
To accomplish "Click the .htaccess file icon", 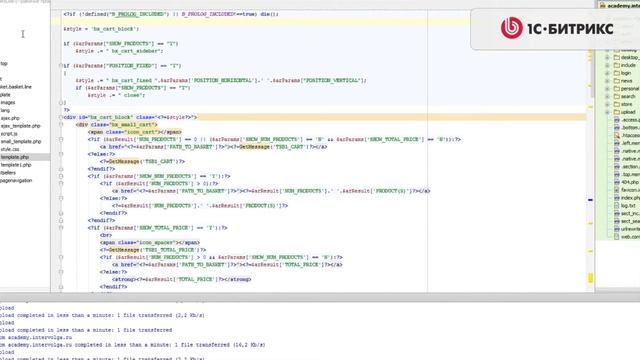I will coord(617,135).
